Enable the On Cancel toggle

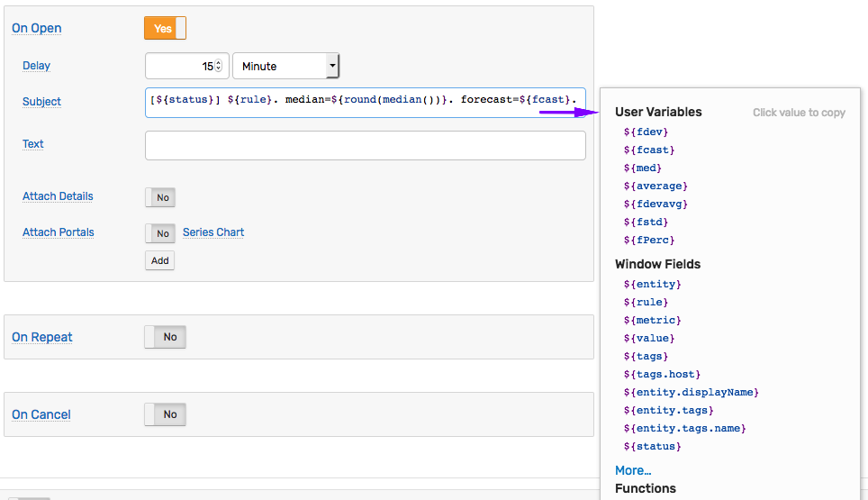165,414
